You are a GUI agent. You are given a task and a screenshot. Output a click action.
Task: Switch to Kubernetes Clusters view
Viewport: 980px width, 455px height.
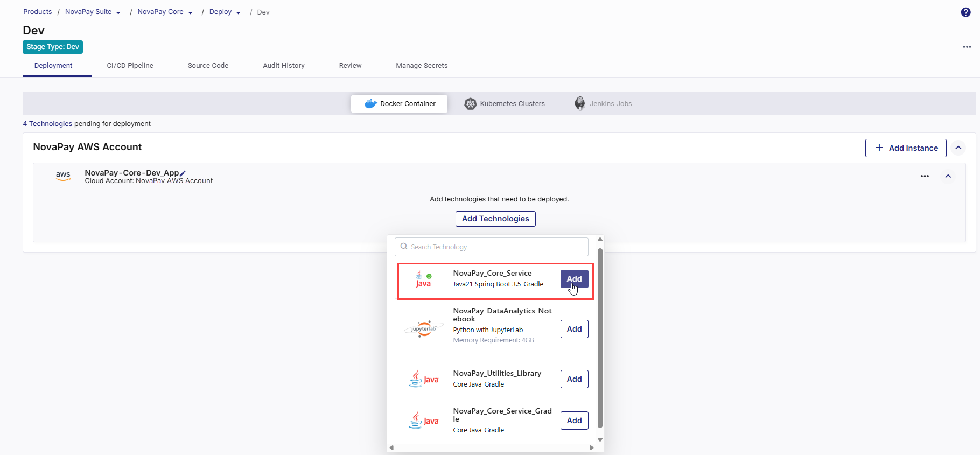505,104
